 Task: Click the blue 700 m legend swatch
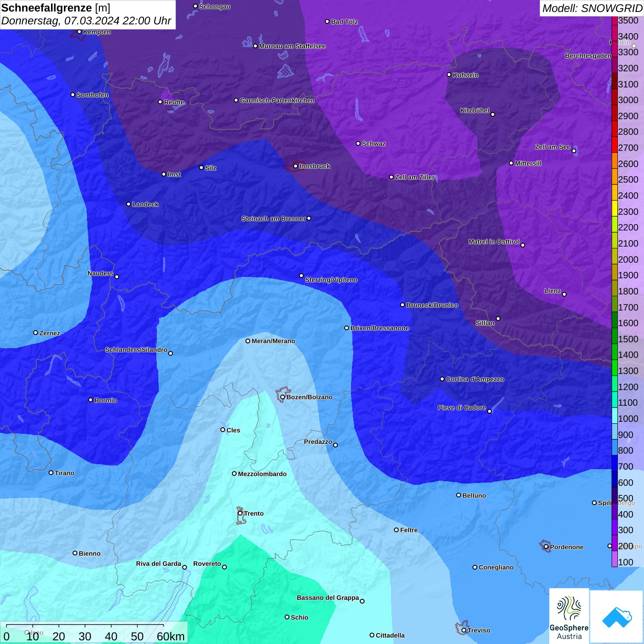pyautogui.click(x=615, y=463)
